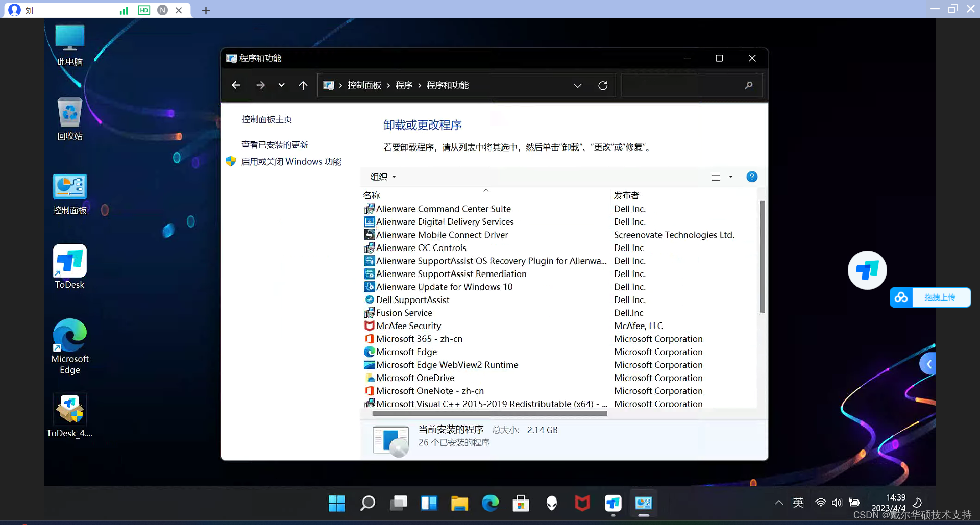Open 启用或关闭 Windows 功能 link
The width and height of the screenshot is (980, 525).
pyautogui.click(x=291, y=161)
